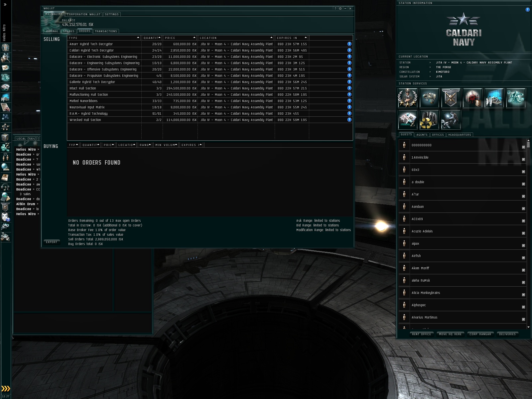Sort selling orders by Location column

(x=236, y=38)
